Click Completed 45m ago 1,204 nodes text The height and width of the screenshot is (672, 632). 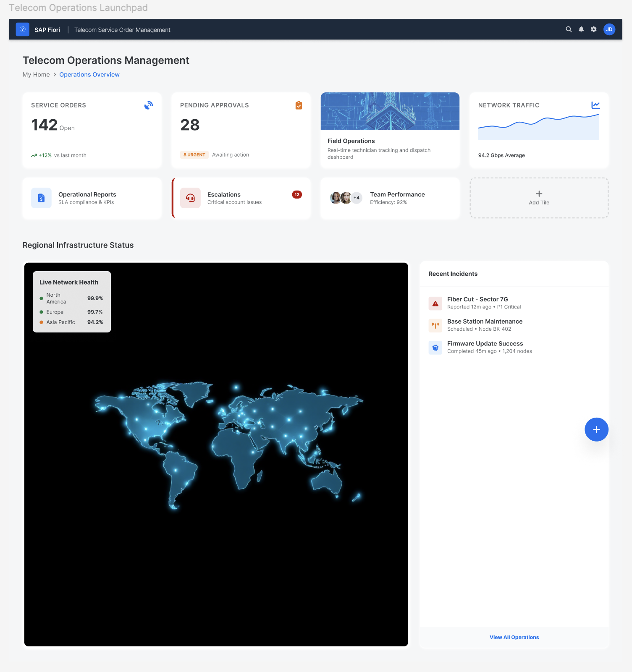(490, 351)
